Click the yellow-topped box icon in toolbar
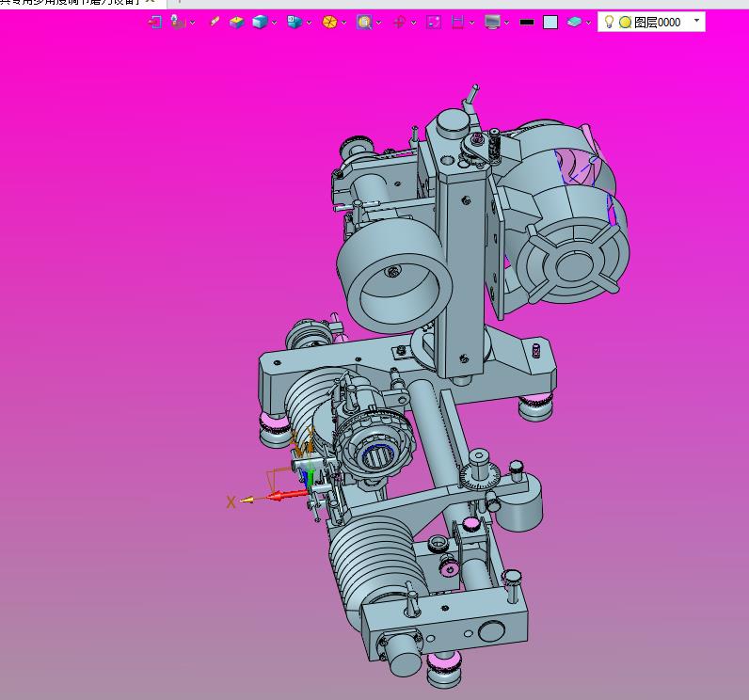 (x=236, y=22)
